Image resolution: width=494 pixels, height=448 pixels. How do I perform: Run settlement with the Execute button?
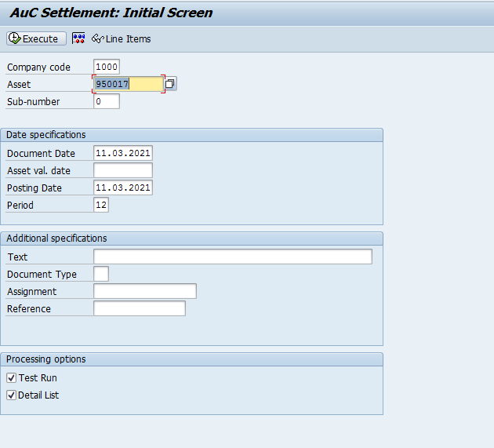pos(36,38)
